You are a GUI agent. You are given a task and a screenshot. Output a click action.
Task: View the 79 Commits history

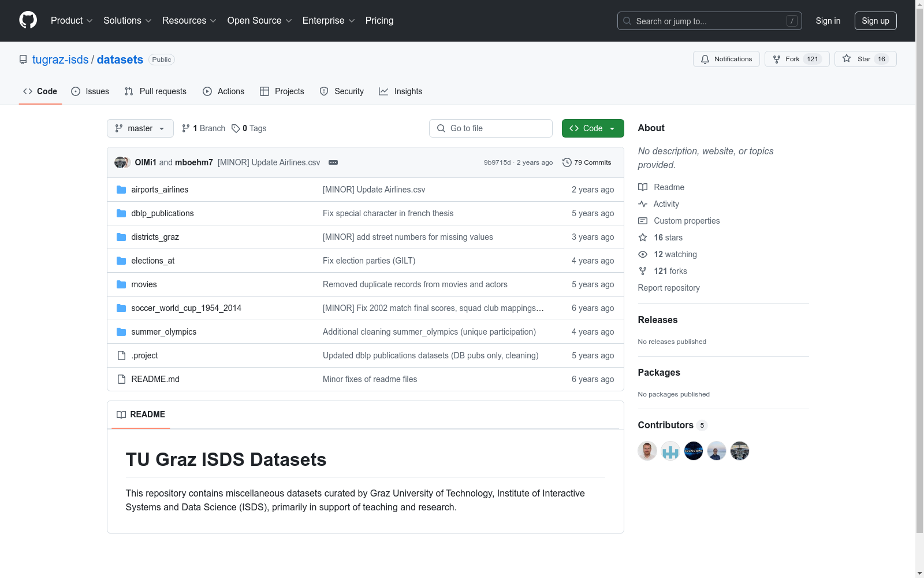[587, 162]
